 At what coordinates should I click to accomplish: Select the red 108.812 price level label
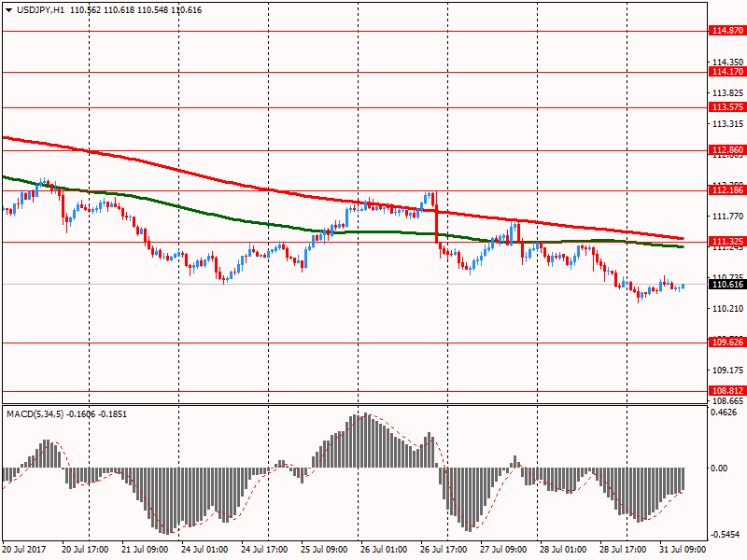pyautogui.click(x=727, y=390)
